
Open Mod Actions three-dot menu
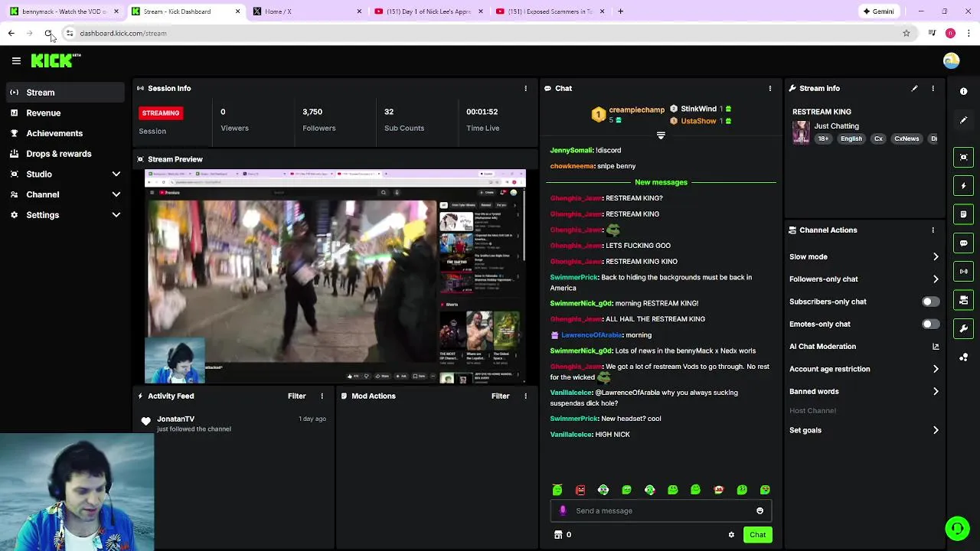pyautogui.click(x=525, y=396)
